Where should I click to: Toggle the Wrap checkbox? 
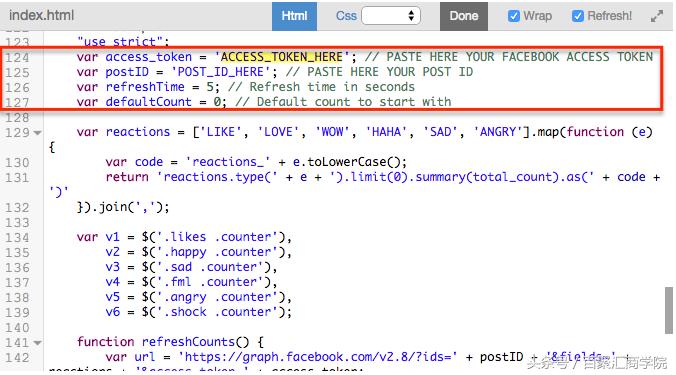click(x=513, y=16)
